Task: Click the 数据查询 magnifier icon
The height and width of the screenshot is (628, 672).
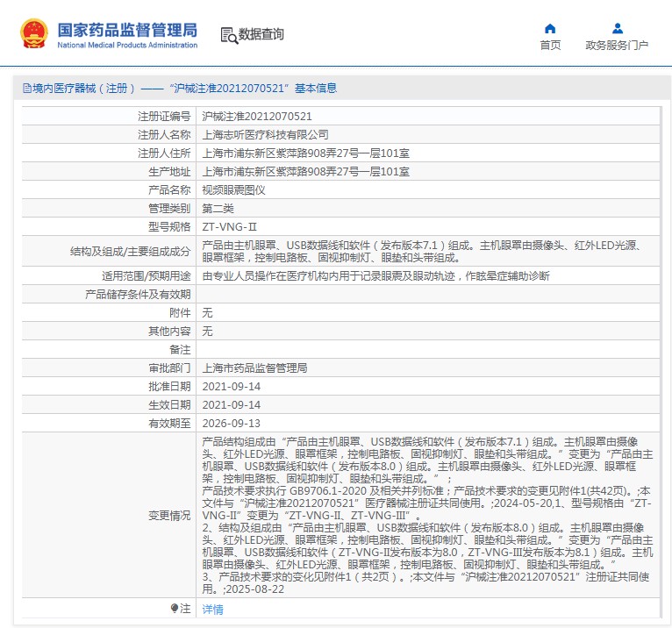Action: (x=229, y=34)
